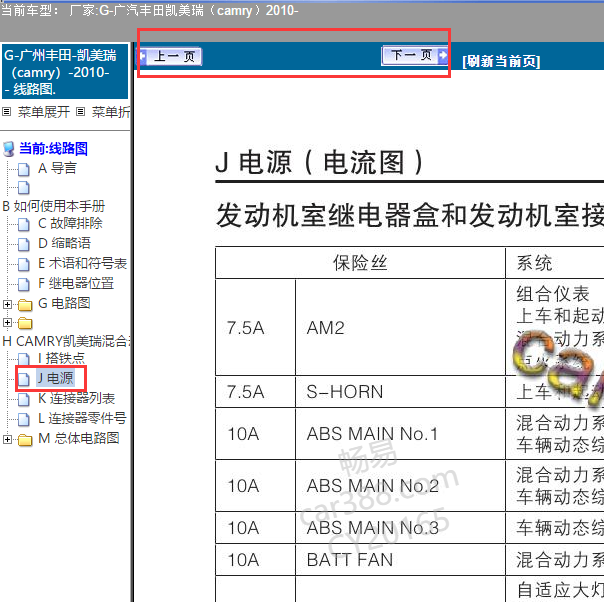The height and width of the screenshot is (602, 604).
Task: Collapse menus via 菜单折叠 link
Action: [x=111, y=112]
